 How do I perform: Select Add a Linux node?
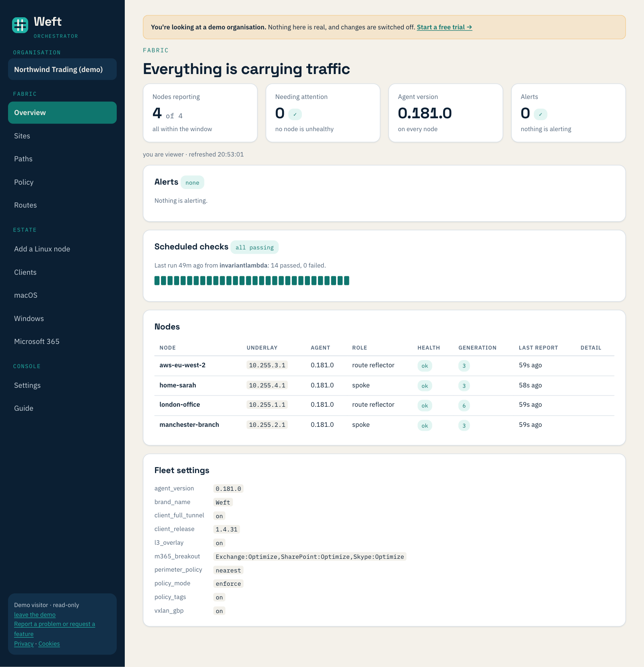pos(62,249)
